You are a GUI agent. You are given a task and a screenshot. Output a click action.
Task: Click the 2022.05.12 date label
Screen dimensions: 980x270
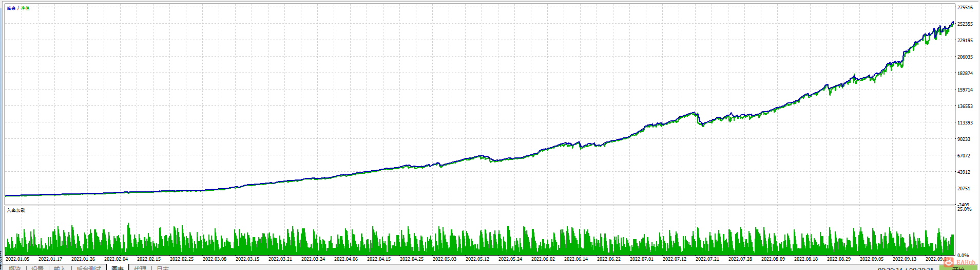point(477,259)
